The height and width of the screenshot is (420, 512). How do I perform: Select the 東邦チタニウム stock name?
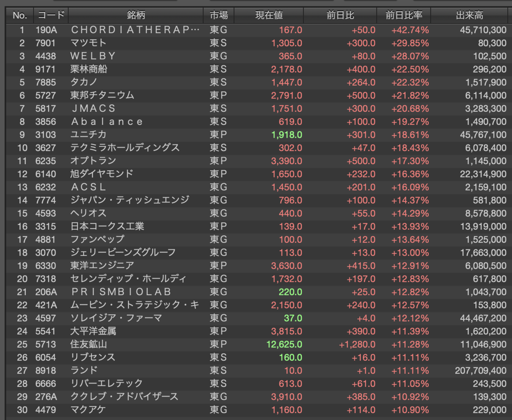pyautogui.click(x=102, y=96)
